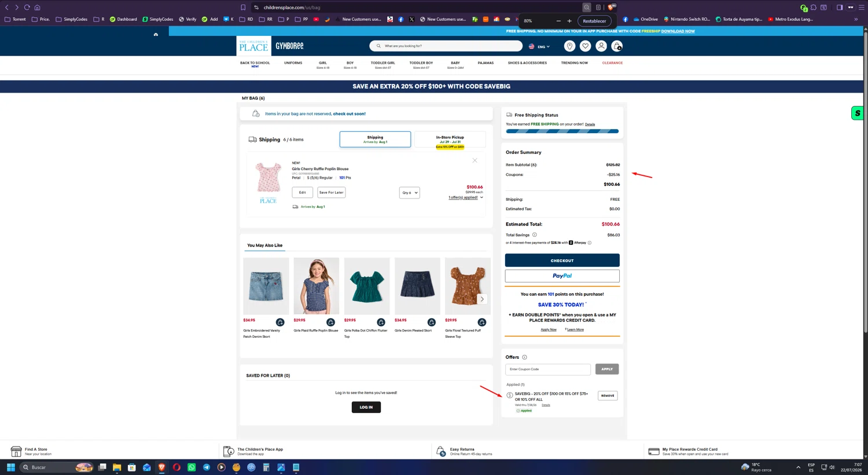Viewport: 868px width, 475px height.
Task: Click the Checkout button
Action: (x=562, y=260)
